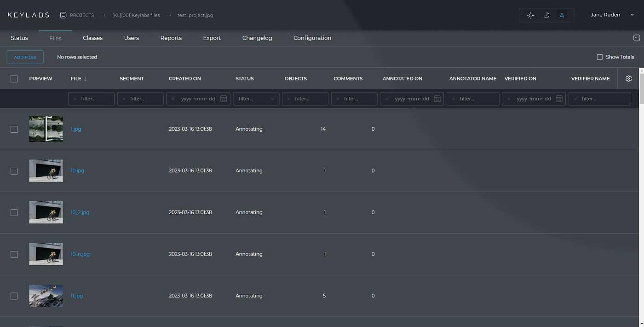The height and width of the screenshot is (327, 644).
Task: Select the row checkbox for 10_2.jpg
Action: click(x=14, y=213)
